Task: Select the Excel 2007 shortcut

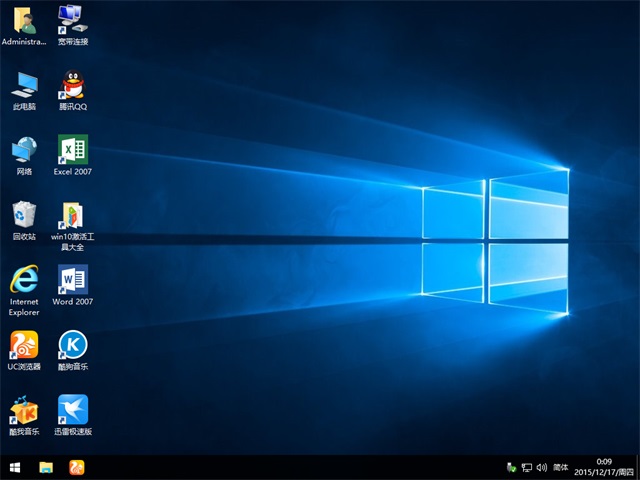Action: pyautogui.click(x=72, y=150)
